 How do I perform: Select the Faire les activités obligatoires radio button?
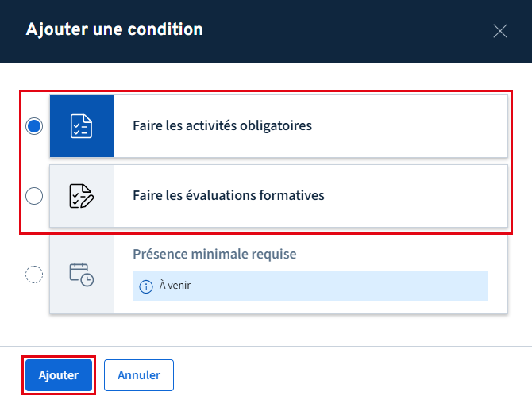(x=34, y=126)
